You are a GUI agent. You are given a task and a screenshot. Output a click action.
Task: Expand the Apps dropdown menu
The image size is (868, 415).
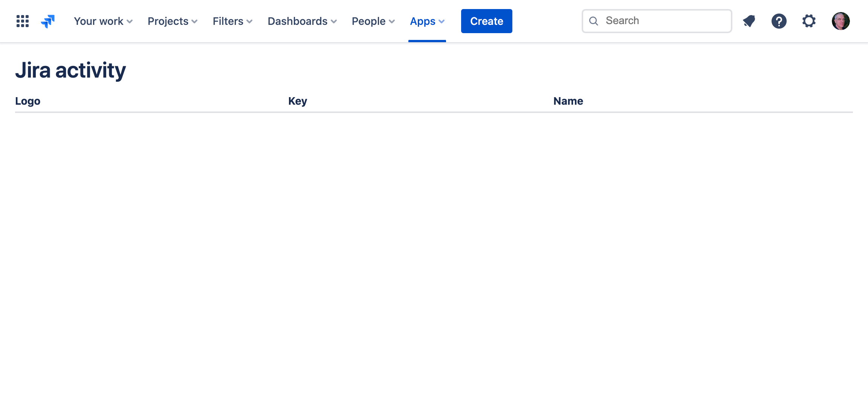(x=427, y=21)
